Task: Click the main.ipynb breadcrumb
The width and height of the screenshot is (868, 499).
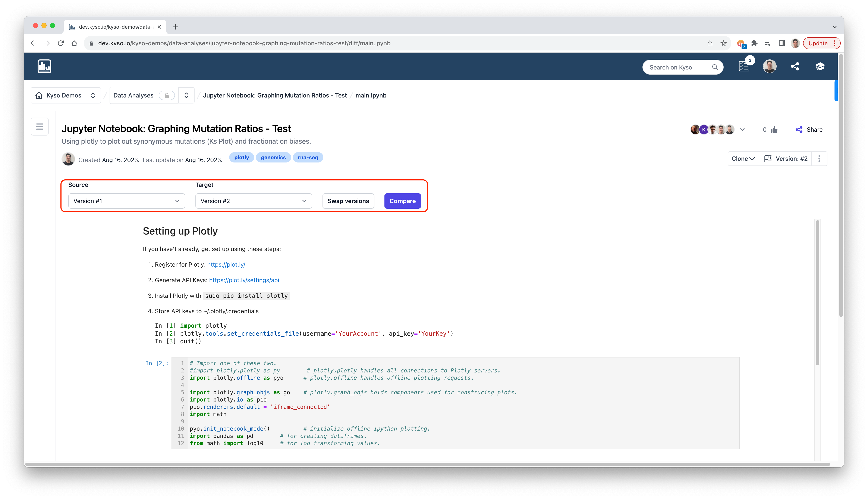Action: coord(371,95)
